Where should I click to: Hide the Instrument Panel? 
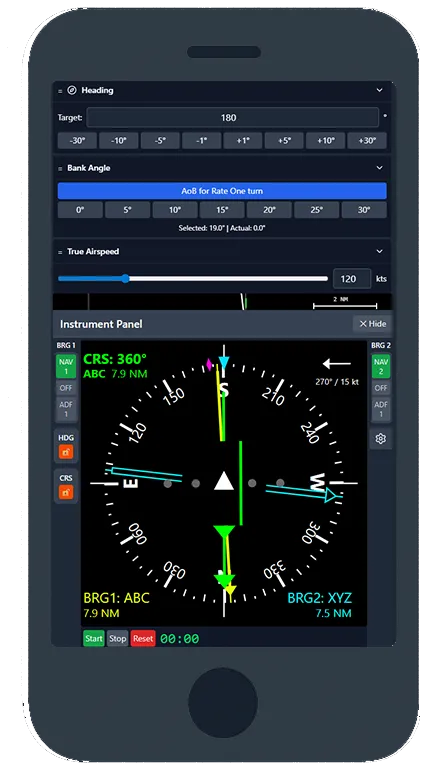373,323
